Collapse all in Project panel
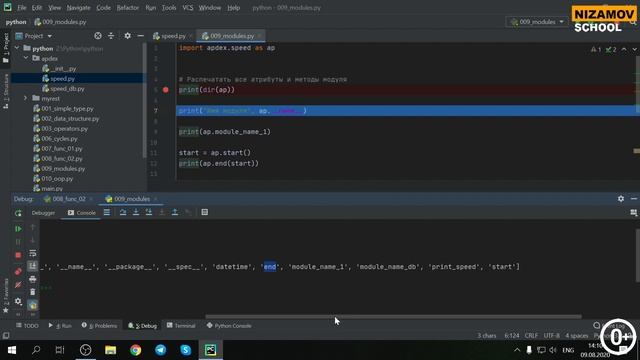Viewport: 640px width, 360px height. (x=111, y=36)
